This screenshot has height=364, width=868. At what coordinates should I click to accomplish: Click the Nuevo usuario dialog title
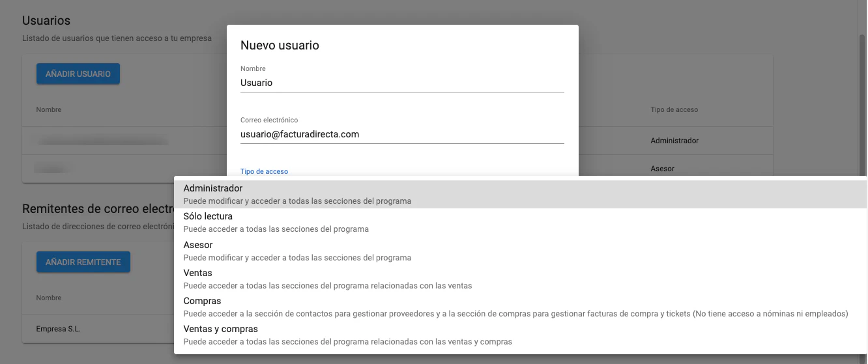coord(280,46)
